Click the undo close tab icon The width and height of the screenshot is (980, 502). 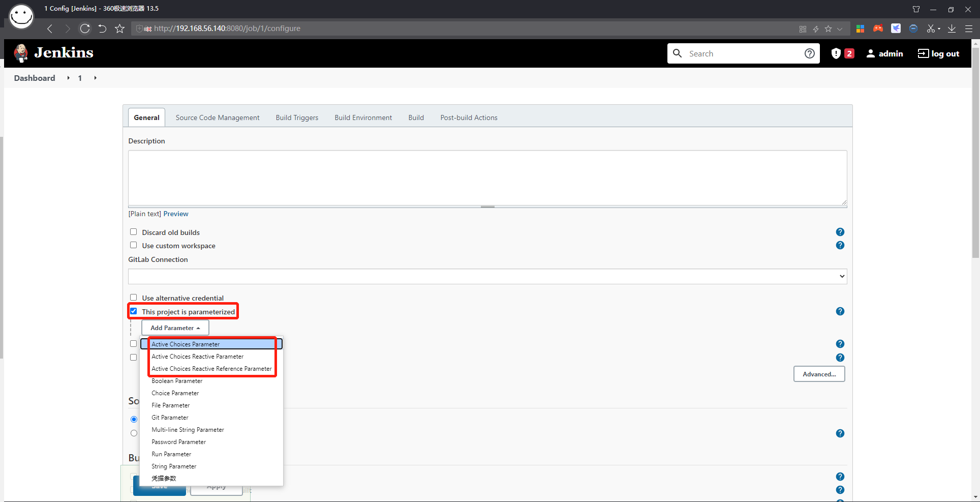point(102,28)
